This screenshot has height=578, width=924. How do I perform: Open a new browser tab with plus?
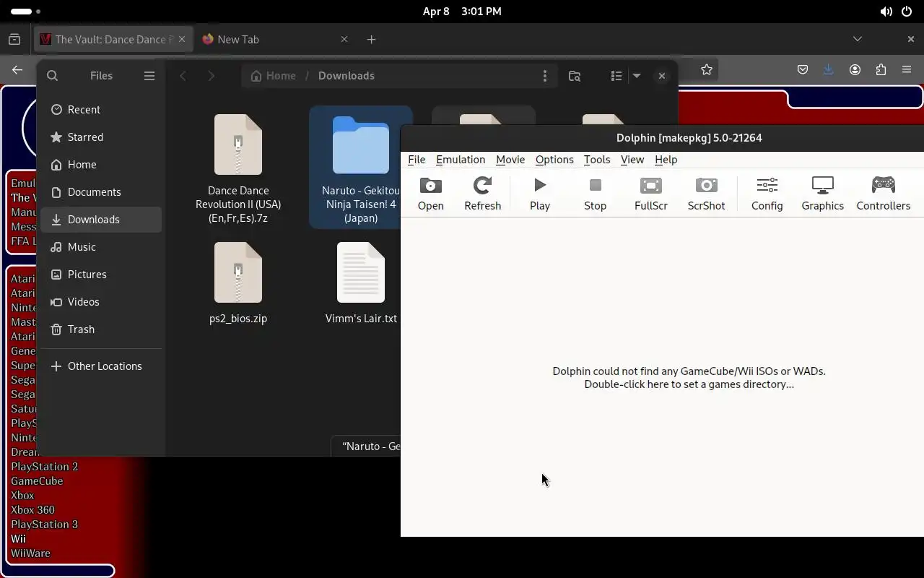point(371,40)
